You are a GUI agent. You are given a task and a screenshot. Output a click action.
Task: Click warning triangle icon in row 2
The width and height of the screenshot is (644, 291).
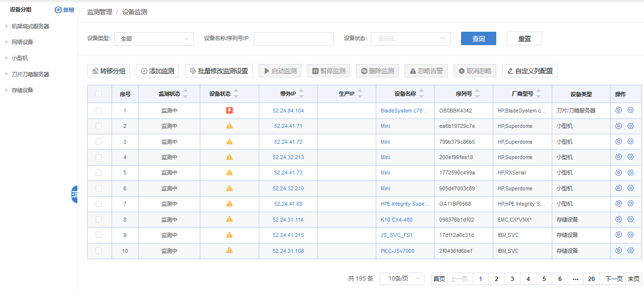point(229,126)
